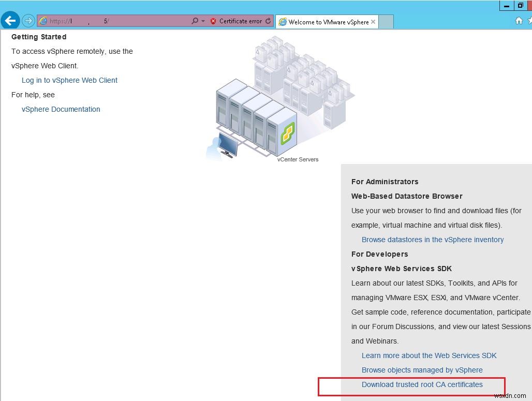The width and height of the screenshot is (532, 401).
Task: Click the search magnifier in the address bar
Action: 195,21
